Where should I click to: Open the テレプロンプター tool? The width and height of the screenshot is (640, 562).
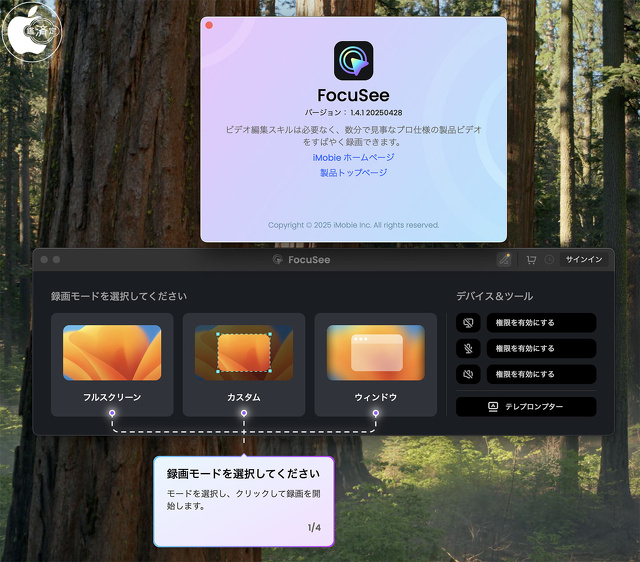pyautogui.click(x=526, y=407)
